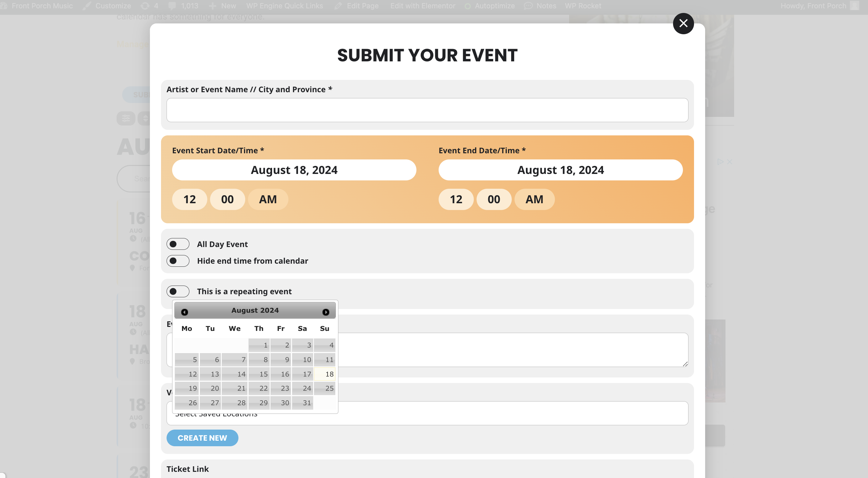
Task: Close the advertisement with the X icon
Action: 730,162
